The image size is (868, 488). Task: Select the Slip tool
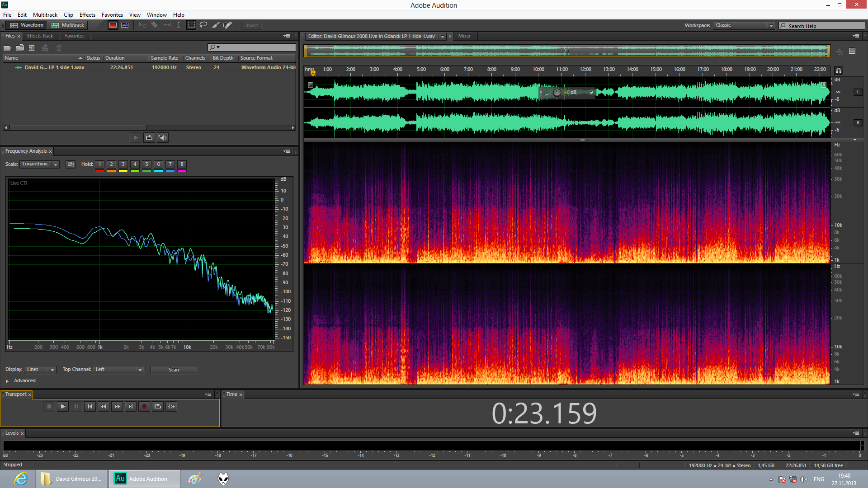tap(167, 25)
